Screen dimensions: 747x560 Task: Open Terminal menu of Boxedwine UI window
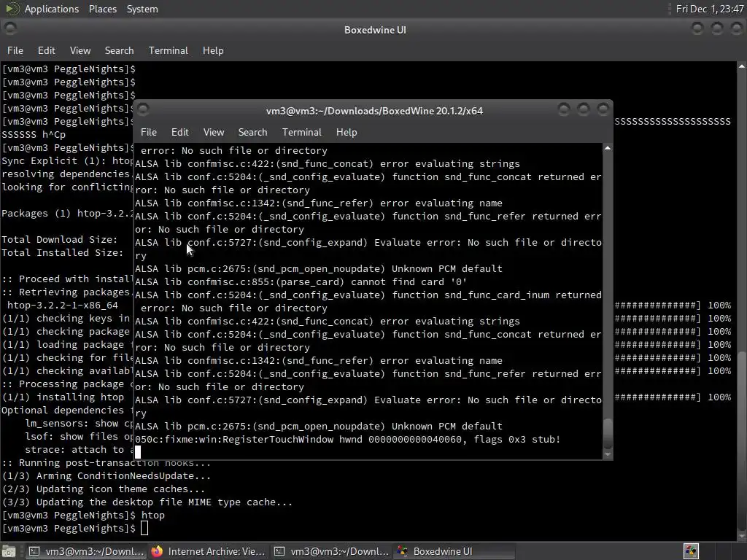169,50
